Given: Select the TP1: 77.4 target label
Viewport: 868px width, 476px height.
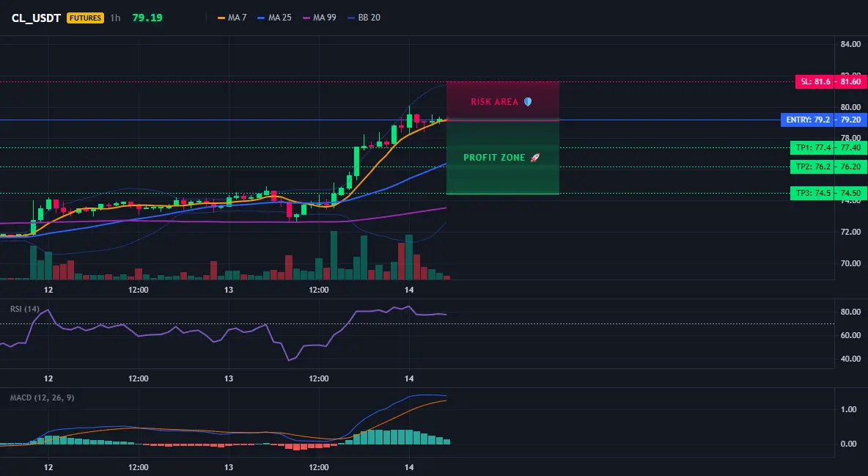Looking at the screenshot, I should (x=812, y=147).
